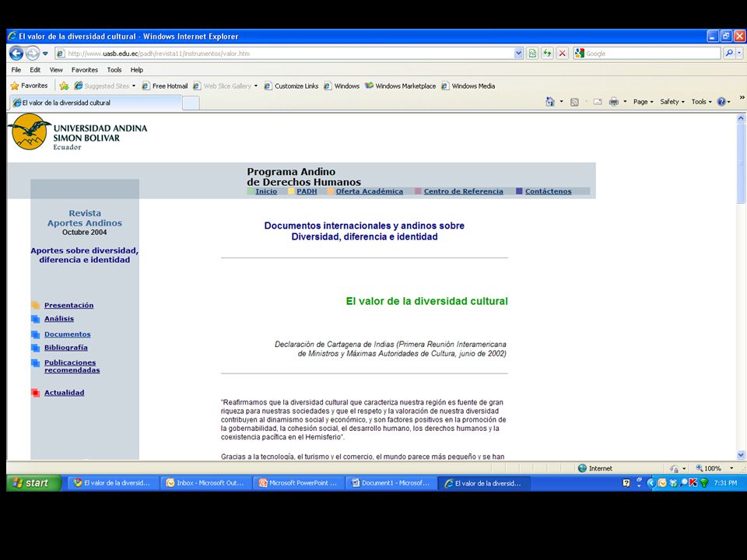Open Customize Links favorite

[291, 86]
